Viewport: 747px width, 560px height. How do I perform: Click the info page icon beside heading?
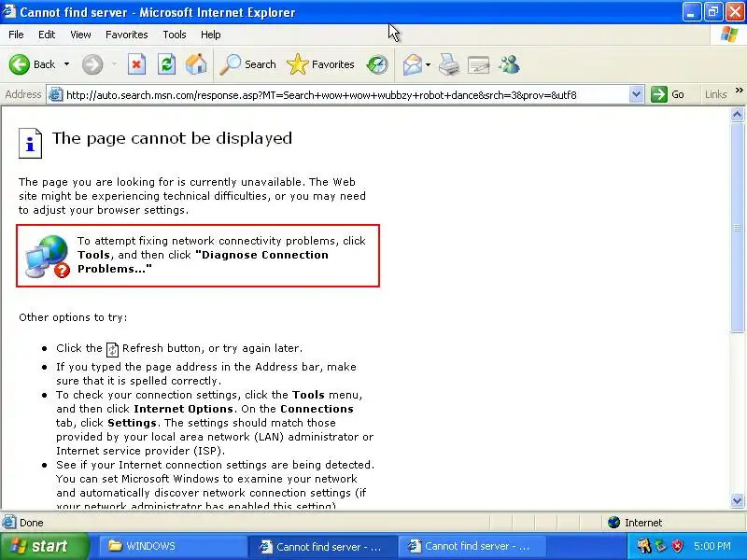[x=30, y=143]
